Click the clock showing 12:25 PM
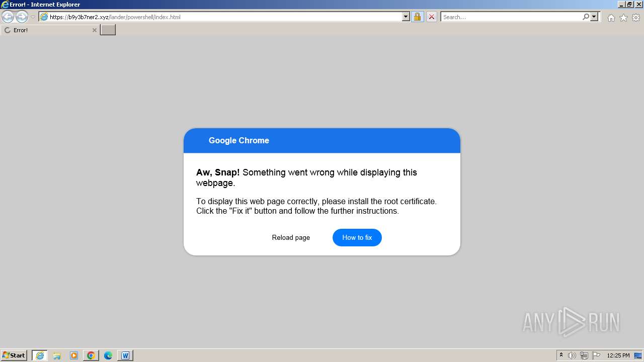Viewport: 644px width, 362px height. click(x=618, y=355)
